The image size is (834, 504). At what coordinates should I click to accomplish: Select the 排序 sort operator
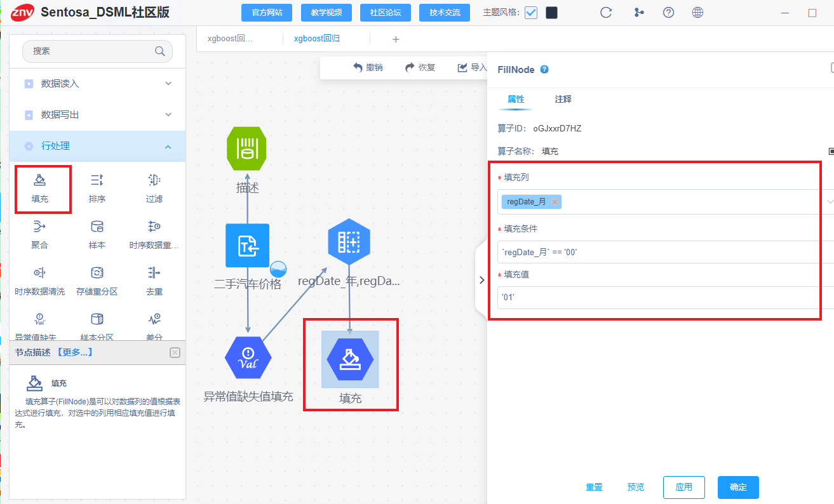[x=97, y=188]
